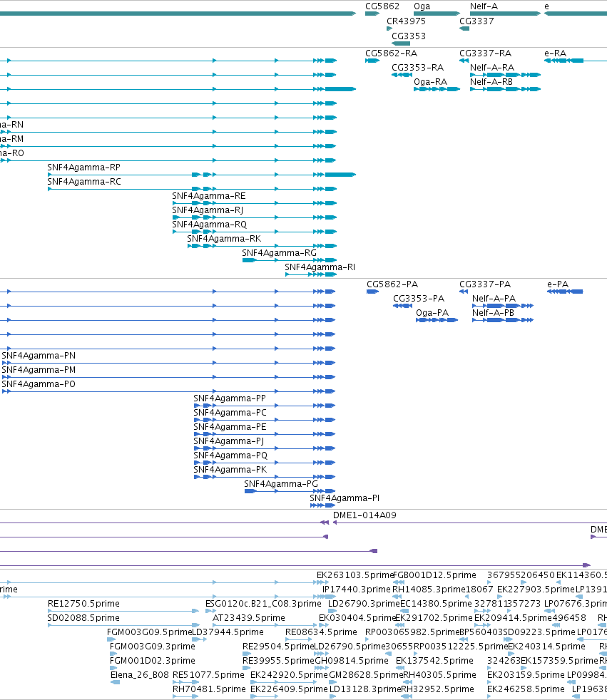Click the CG3353 gene label
The height and width of the screenshot is (700, 607).
(x=409, y=36)
